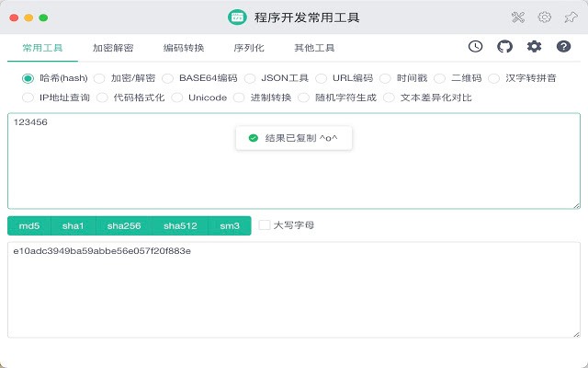Switch to the 其他工具 tab

pos(314,48)
